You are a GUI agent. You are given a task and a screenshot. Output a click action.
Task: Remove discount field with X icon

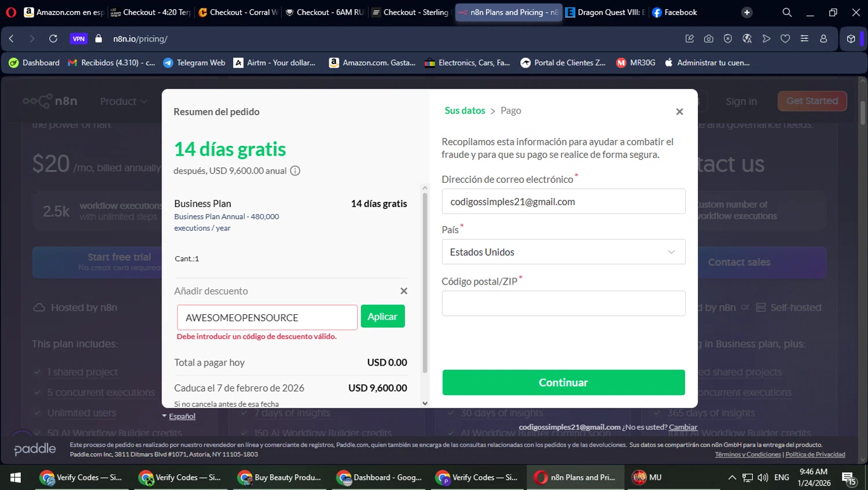[404, 291]
